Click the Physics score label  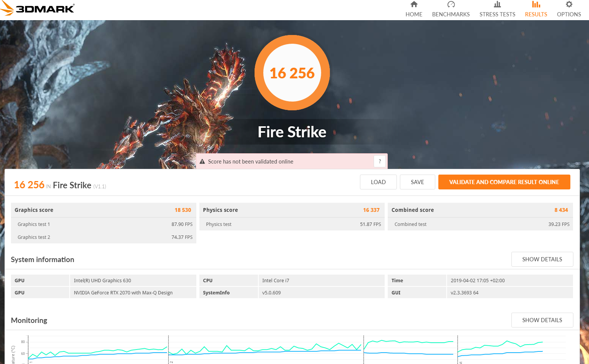pyautogui.click(x=220, y=210)
